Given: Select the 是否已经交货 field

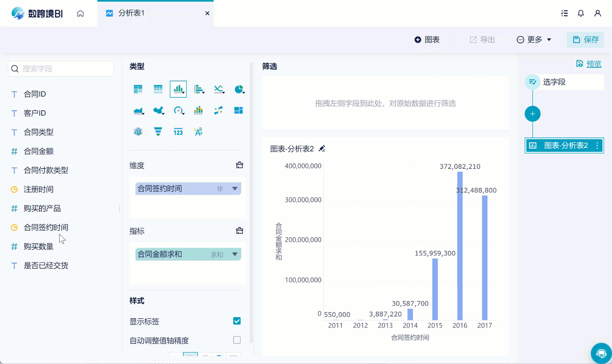Looking at the screenshot, I should pyautogui.click(x=46, y=266).
